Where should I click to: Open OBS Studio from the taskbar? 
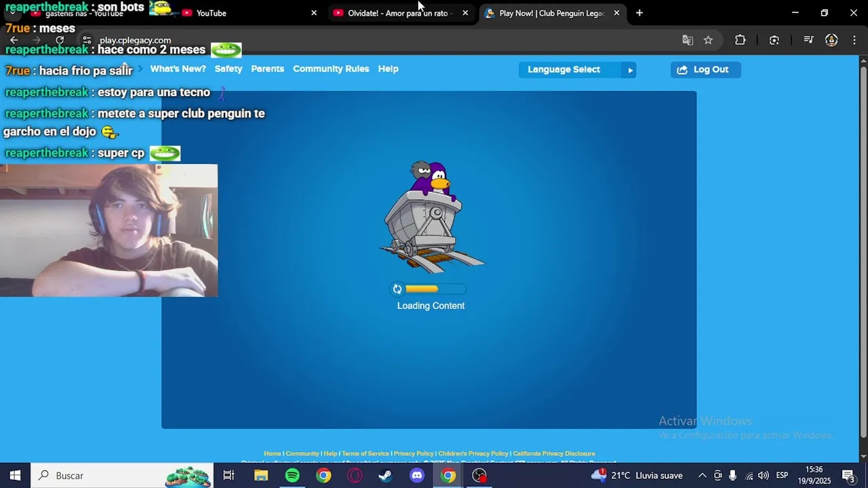479,476
